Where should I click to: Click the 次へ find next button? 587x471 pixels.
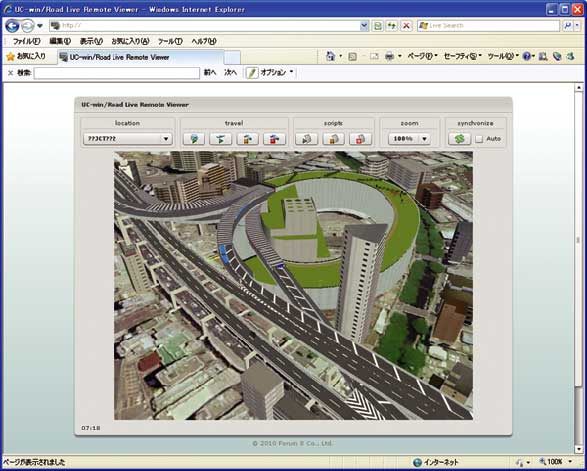[230, 73]
